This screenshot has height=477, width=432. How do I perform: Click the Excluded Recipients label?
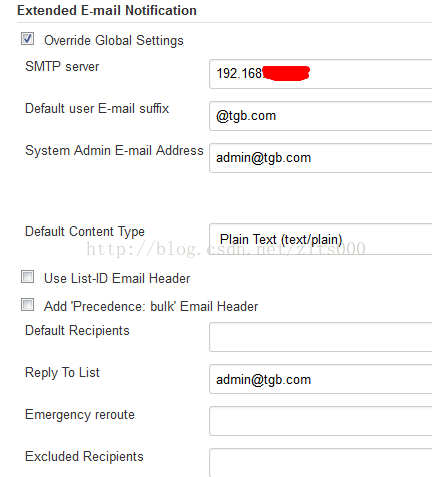pyautogui.click(x=84, y=457)
